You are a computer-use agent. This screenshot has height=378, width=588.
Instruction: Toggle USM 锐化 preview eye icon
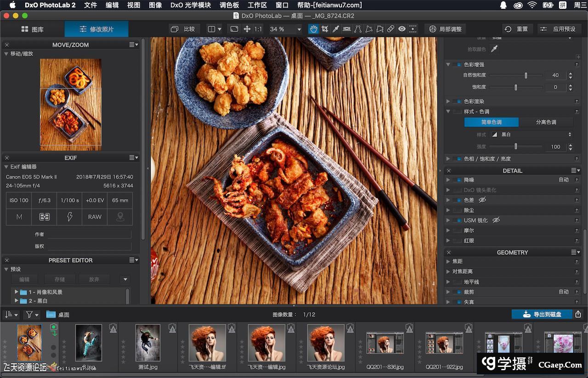496,220
